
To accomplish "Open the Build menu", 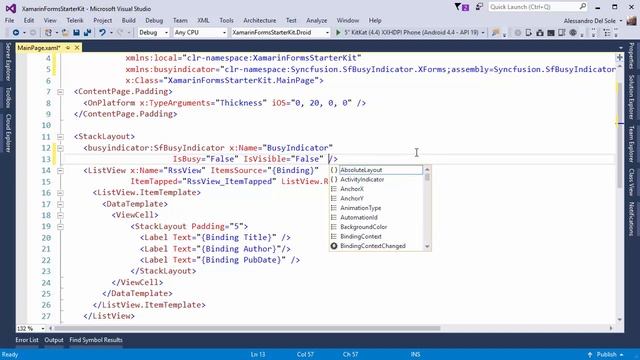I will tap(129, 20).
